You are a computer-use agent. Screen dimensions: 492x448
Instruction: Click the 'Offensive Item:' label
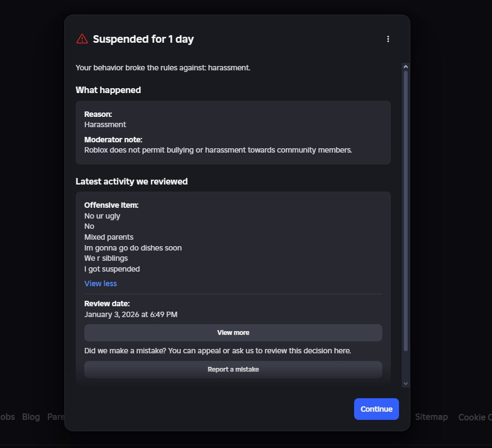coord(111,205)
